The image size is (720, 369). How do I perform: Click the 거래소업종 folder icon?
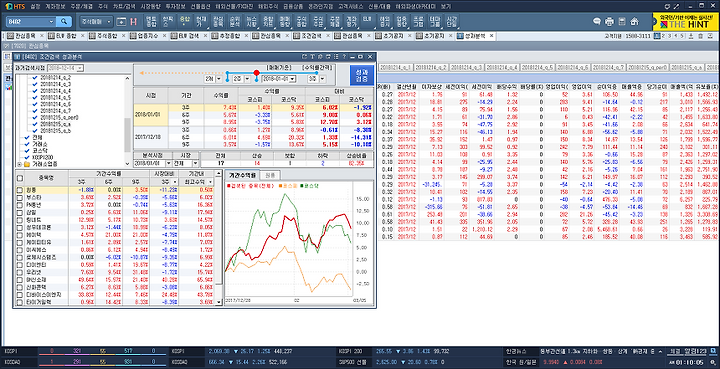tap(27, 164)
